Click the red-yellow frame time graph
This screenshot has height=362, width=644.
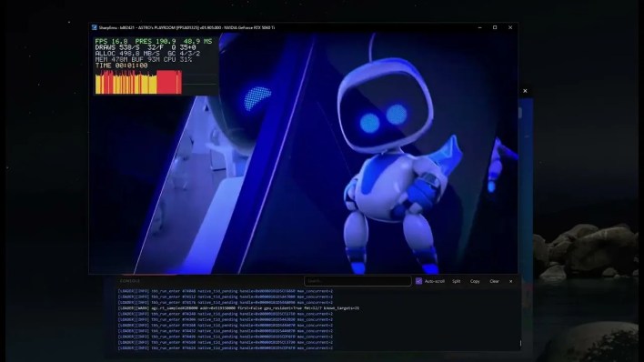tap(138, 82)
